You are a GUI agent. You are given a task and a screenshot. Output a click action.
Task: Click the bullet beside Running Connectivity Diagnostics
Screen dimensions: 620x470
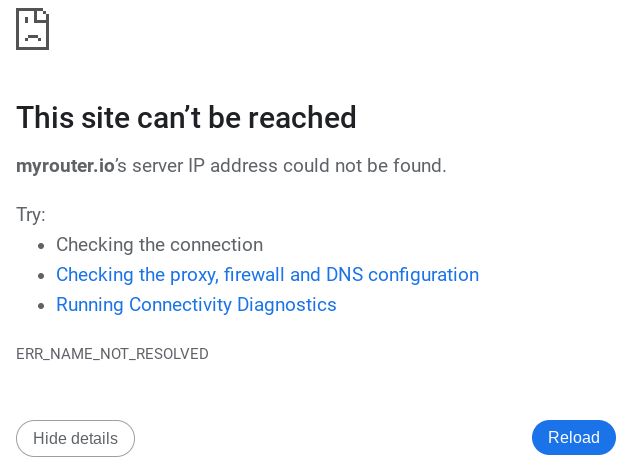(x=40, y=305)
